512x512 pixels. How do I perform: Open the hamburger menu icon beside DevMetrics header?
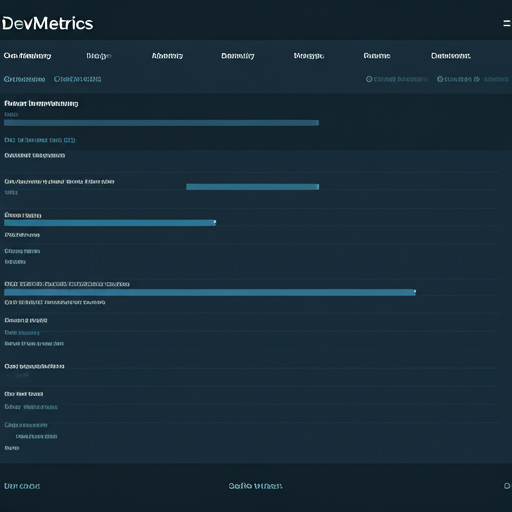[507, 23]
